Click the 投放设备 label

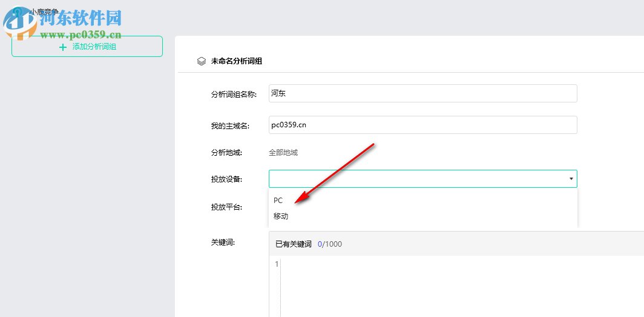coord(226,179)
